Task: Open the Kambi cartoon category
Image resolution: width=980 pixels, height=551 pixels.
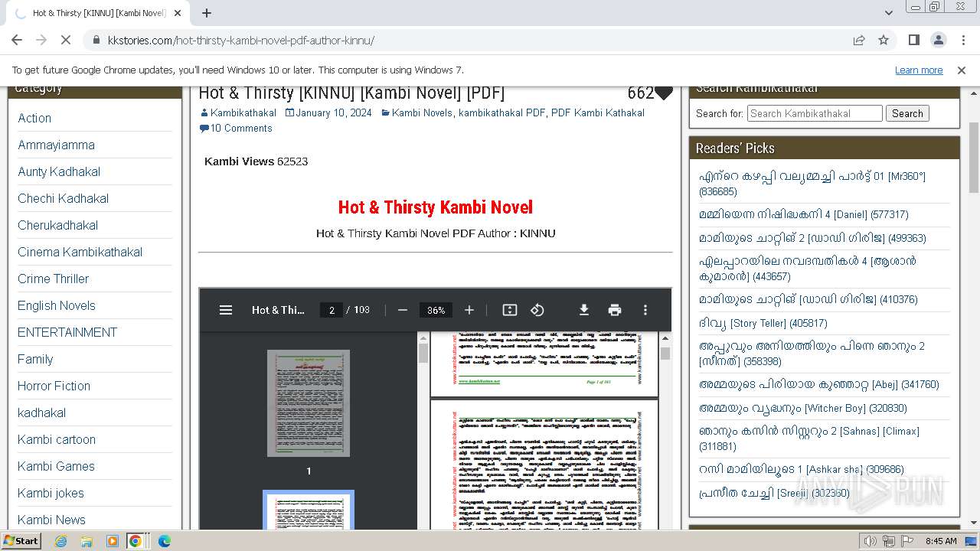Action: tap(57, 439)
